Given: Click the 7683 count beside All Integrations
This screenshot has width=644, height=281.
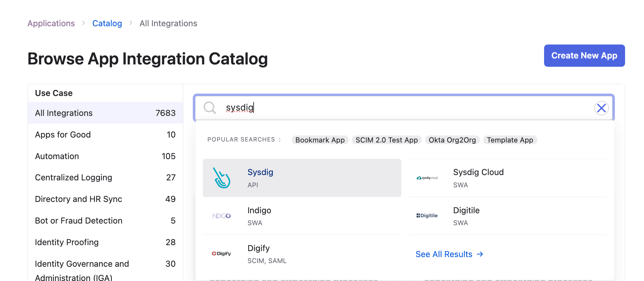Looking at the screenshot, I should [165, 113].
